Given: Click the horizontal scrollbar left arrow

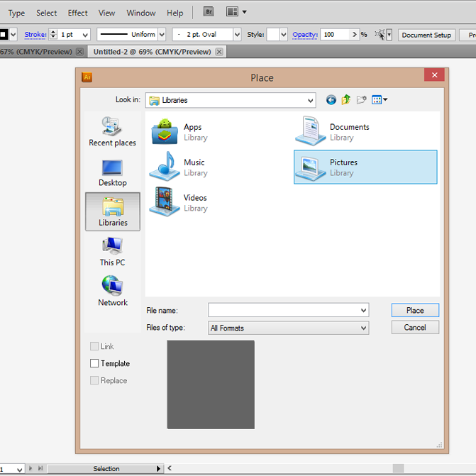Looking at the screenshot, I should [170, 468].
